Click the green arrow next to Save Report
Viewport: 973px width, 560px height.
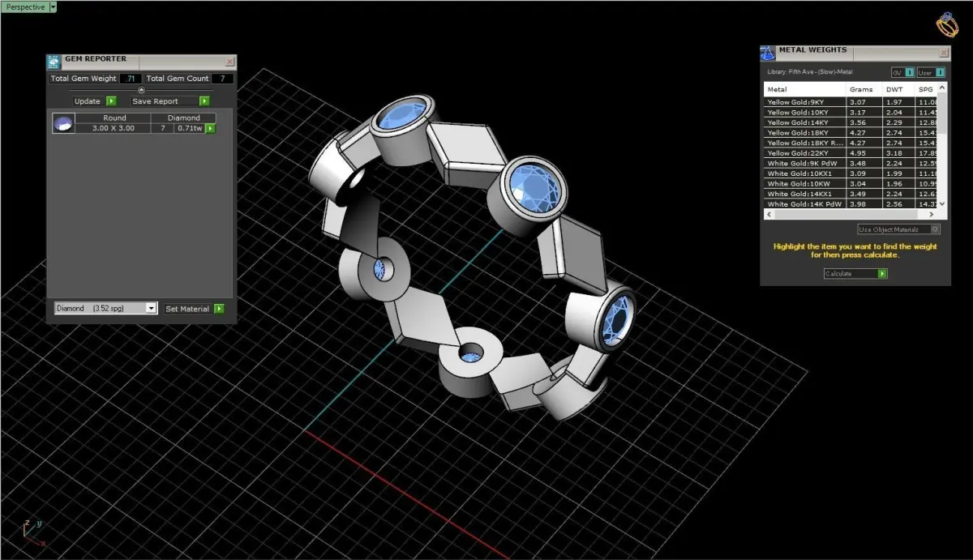[204, 101]
